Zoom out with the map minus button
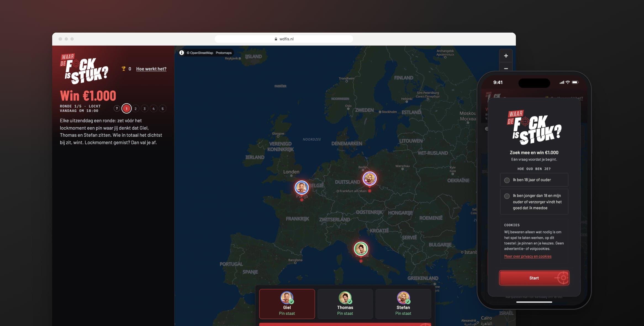 click(506, 68)
